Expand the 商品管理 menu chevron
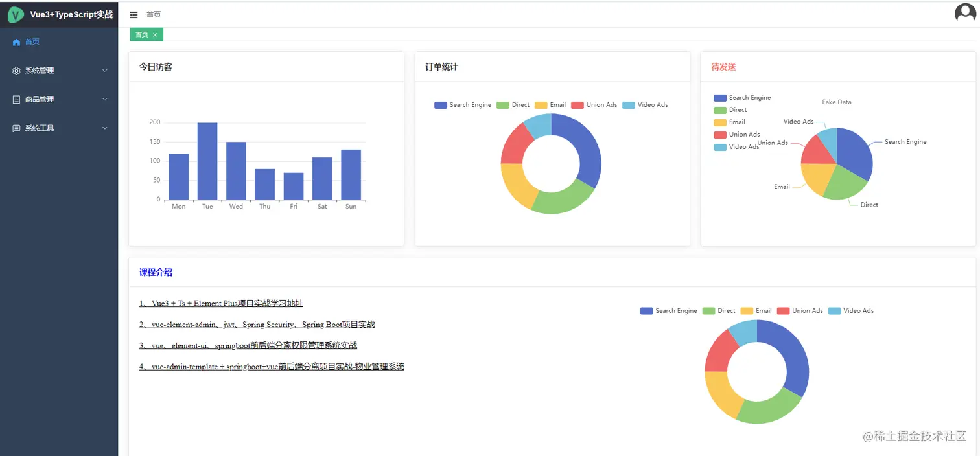The image size is (980, 456). 105,100
